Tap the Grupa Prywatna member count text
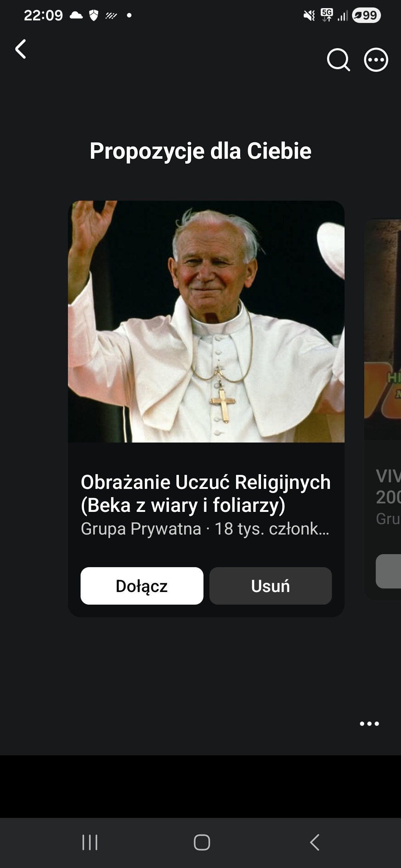This screenshot has width=401, height=868. click(x=205, y=529)
